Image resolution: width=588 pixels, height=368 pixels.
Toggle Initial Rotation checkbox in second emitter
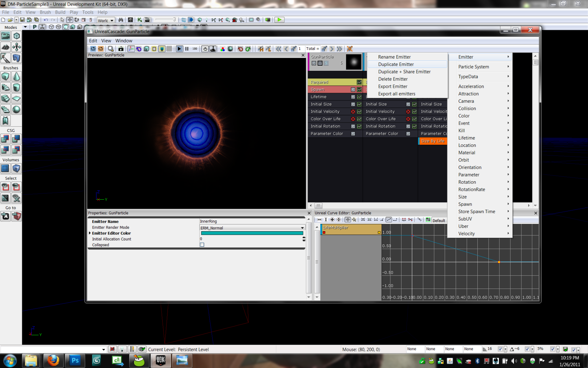coord(408,126)
